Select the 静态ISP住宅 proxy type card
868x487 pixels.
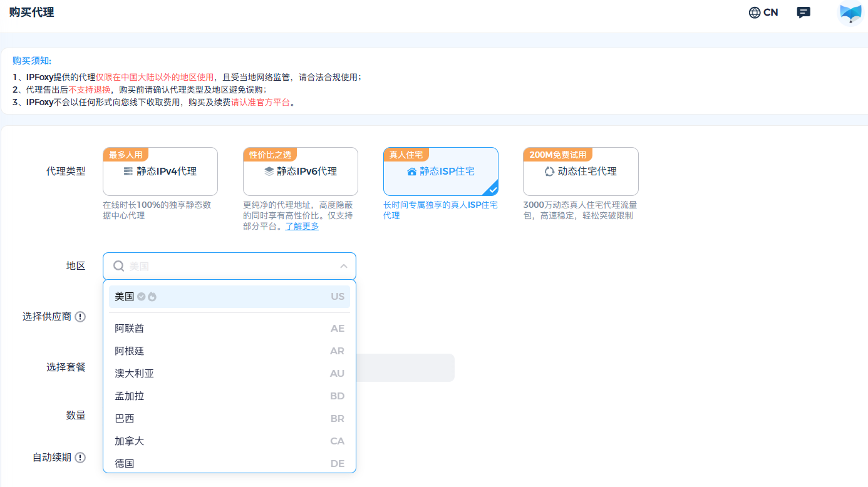(441, 172)
